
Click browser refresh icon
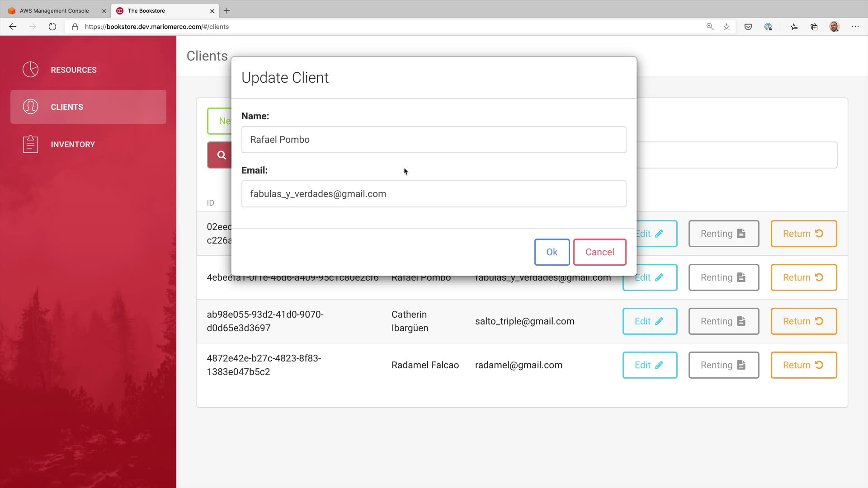click(52, 27)
